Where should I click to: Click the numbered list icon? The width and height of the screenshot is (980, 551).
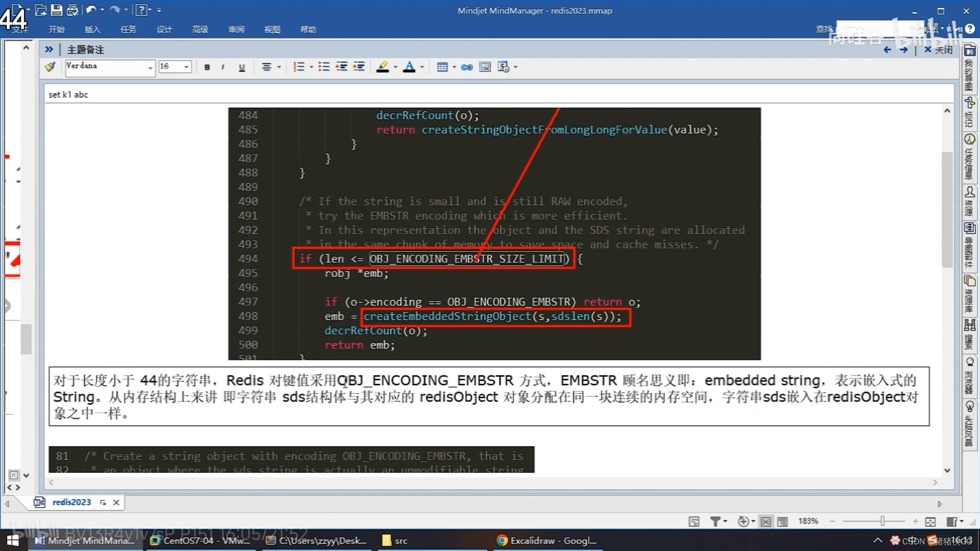point(299,67)
